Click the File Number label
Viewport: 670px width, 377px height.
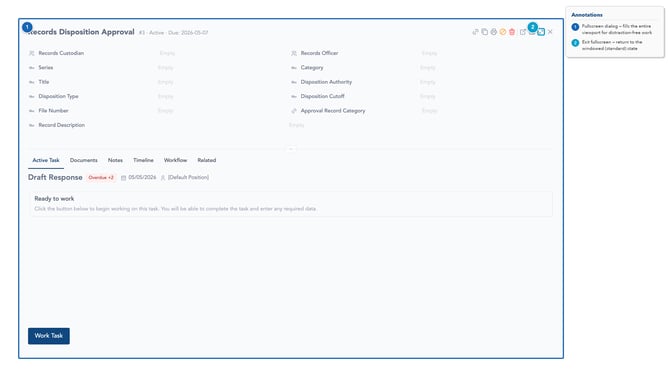tap(53, 111)
